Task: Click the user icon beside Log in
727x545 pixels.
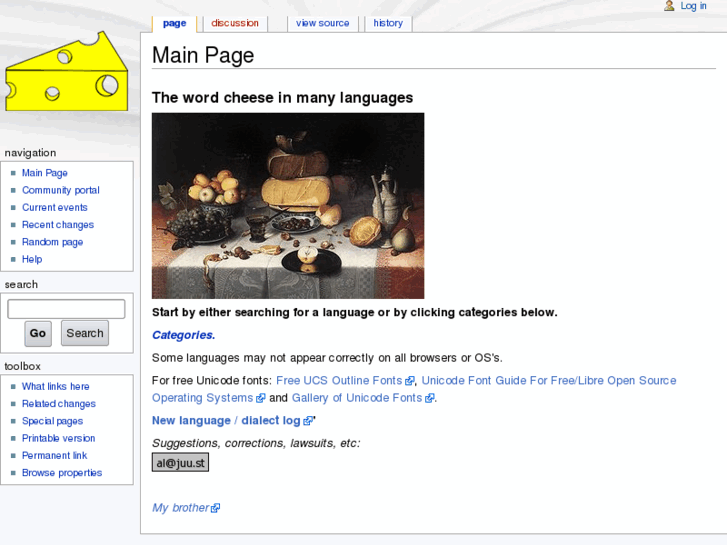Action: (669, 6)
